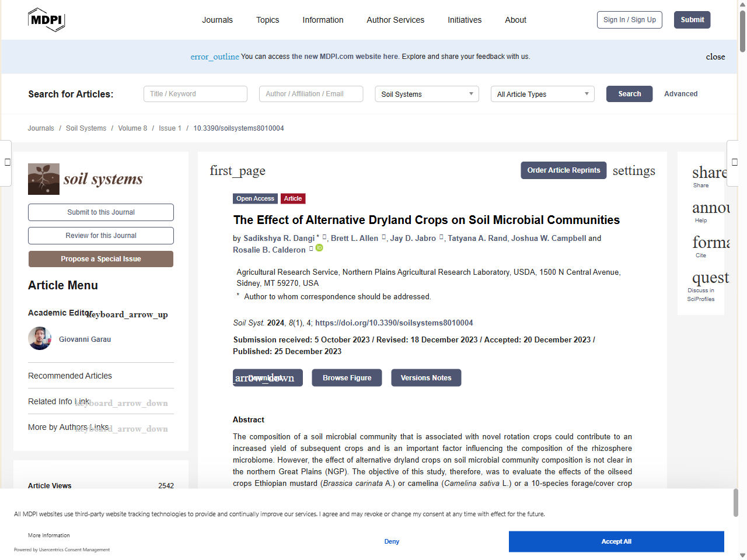Click the article settings icon

tap(633, 170)
